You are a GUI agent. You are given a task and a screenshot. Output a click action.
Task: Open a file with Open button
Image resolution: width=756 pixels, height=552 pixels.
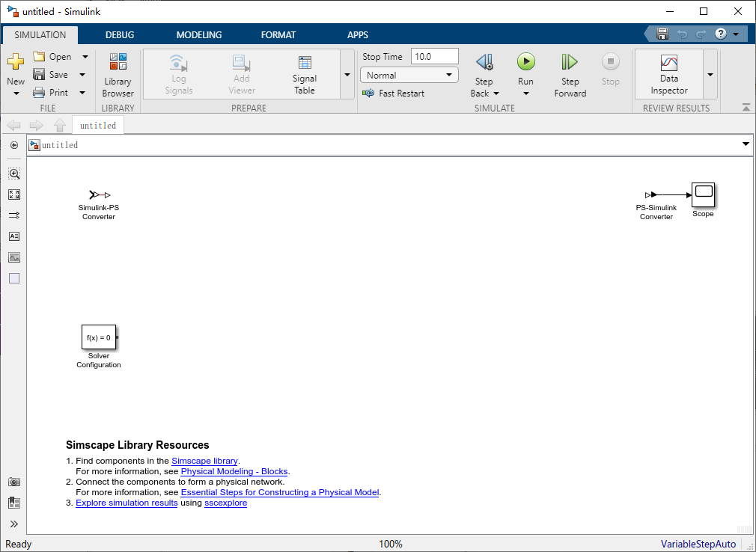[x=52, y=56]
